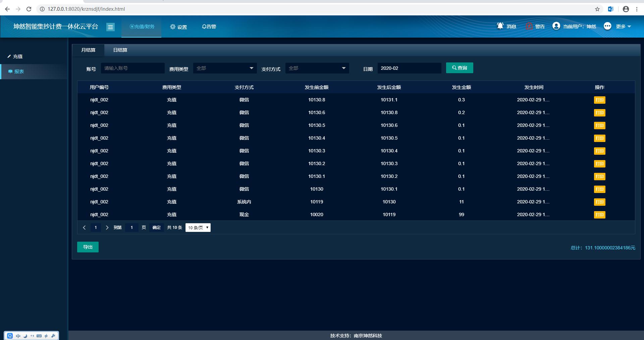Click the three-dot more icon
The image size is (644, 340).
(x=607, y=26)
